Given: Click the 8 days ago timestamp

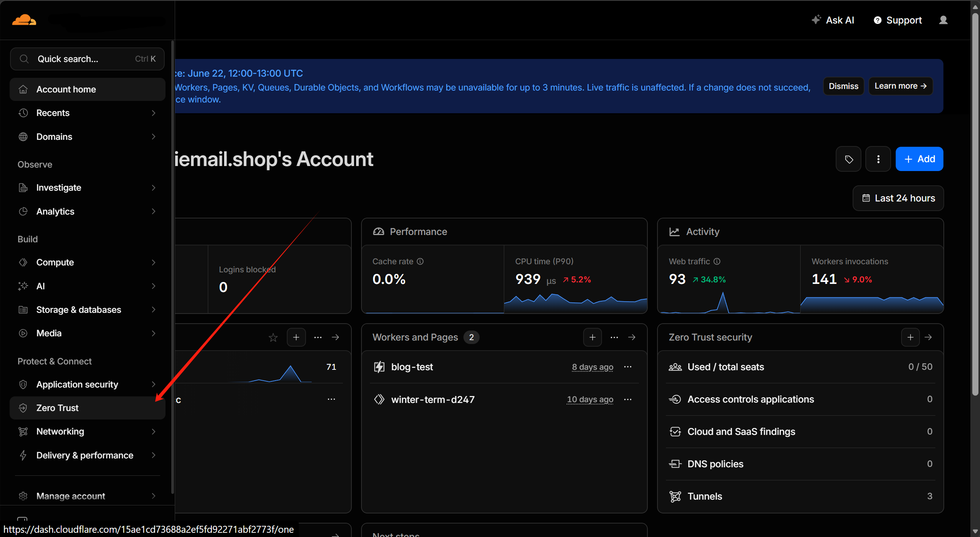Looking at the screenshot, I should [592, 367].
